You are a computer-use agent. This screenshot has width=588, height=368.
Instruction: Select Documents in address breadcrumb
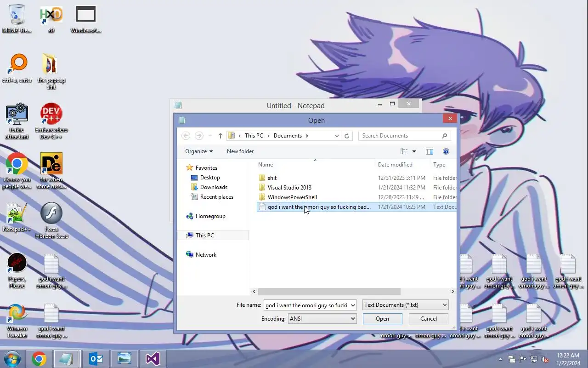[x=288, y=136]
